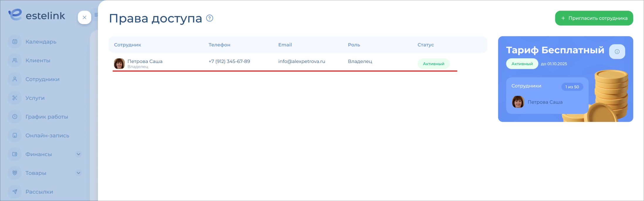Image resolution: width=644 pixels, height=201 pixels.
Task: Open the Календарь menu item
Action: [41, 42]
